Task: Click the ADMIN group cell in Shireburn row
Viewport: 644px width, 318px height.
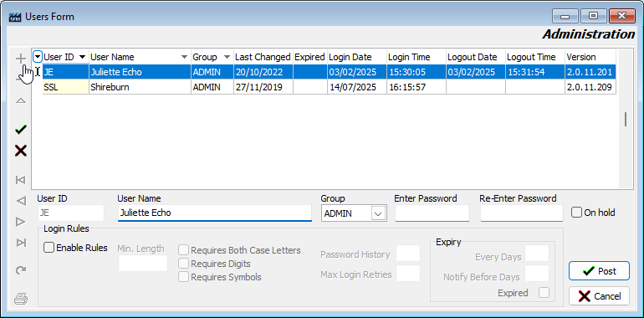Action: [x=212, y=87]
